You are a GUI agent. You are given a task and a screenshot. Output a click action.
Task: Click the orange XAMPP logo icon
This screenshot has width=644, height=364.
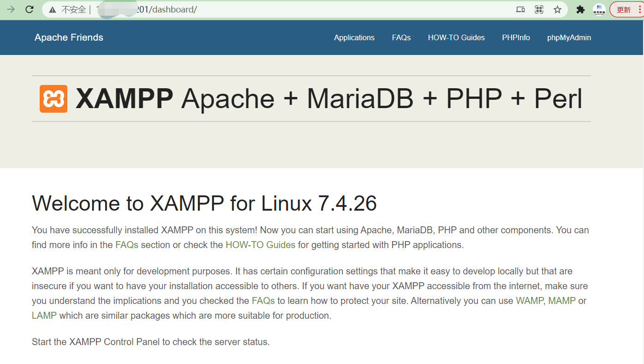(54, 99)
